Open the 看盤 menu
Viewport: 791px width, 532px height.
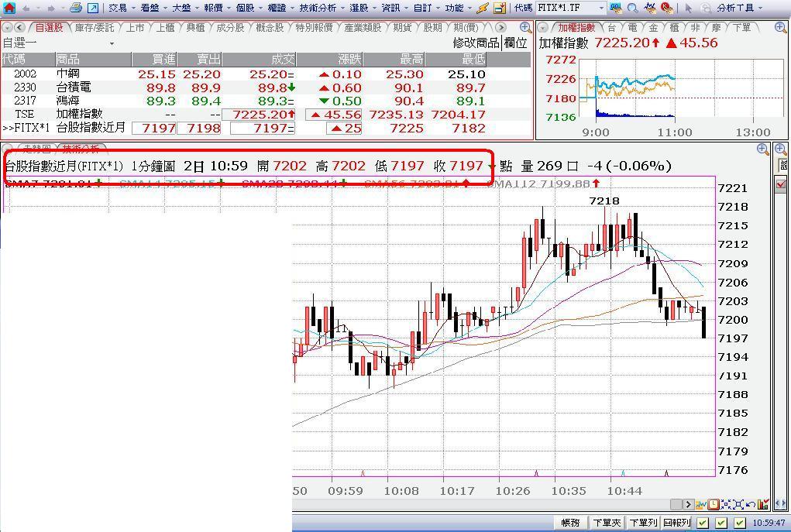click(x=150, y=8)
